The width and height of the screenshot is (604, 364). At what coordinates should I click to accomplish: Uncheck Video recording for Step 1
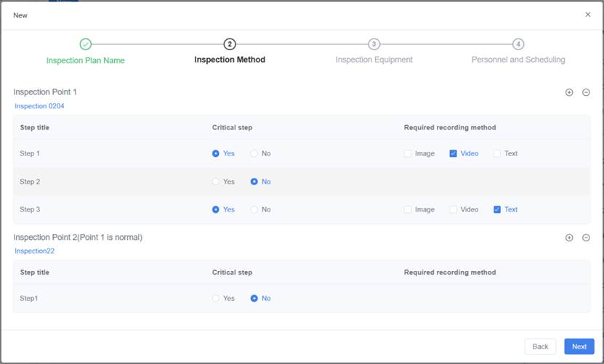point(454,153)
